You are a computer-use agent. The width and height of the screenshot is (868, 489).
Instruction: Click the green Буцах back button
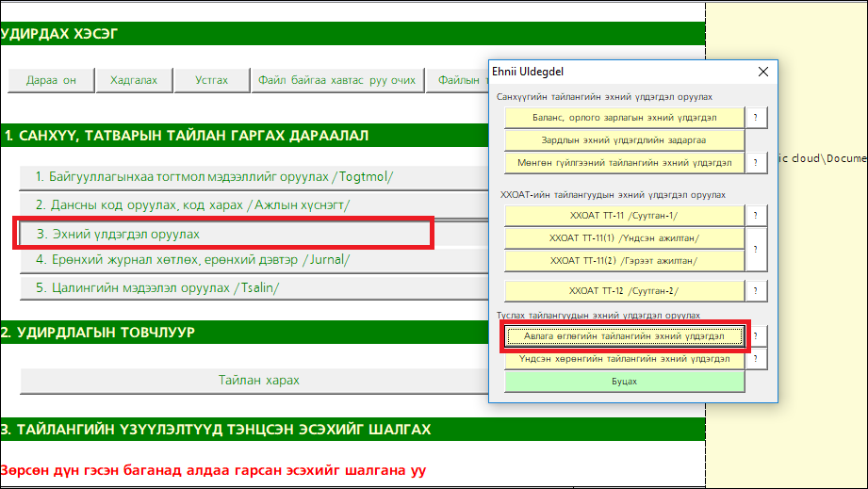point(624,382)
